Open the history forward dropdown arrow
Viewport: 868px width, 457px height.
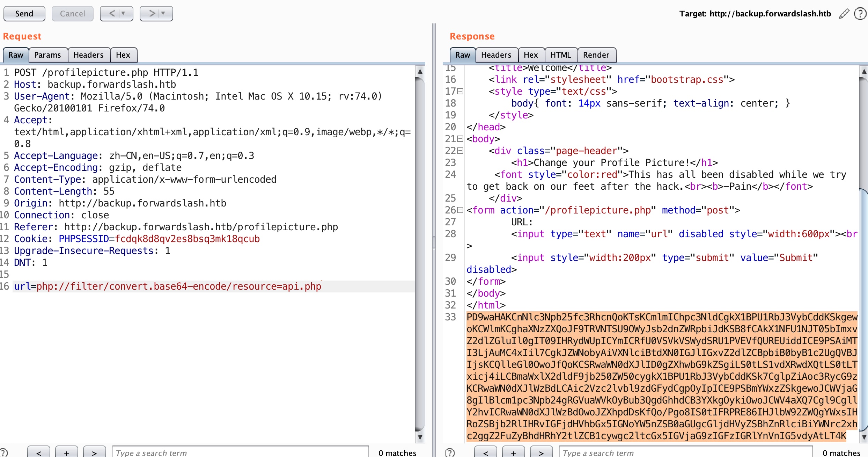click(163, 14)
